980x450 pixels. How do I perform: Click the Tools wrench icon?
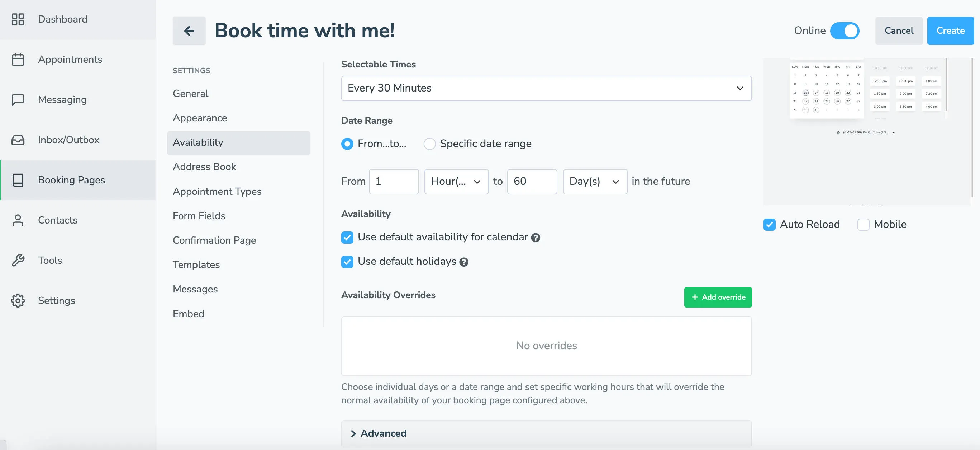pyautogui.click(x=18, y=260)
